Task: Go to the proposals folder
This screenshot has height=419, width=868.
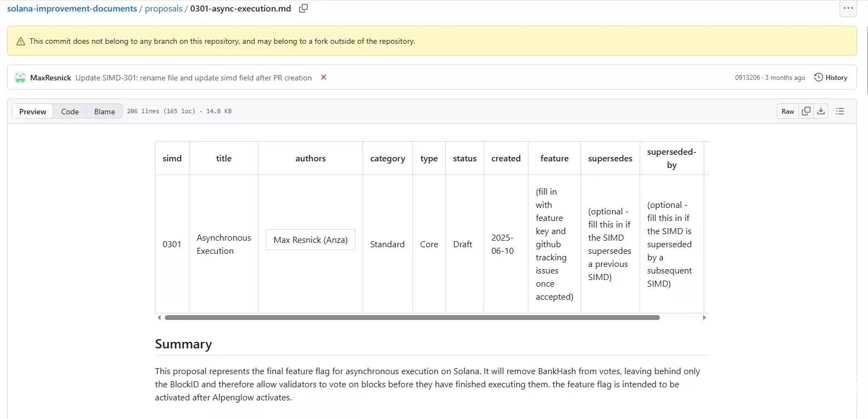Action: pyautogui.click(x=163, y=9)
